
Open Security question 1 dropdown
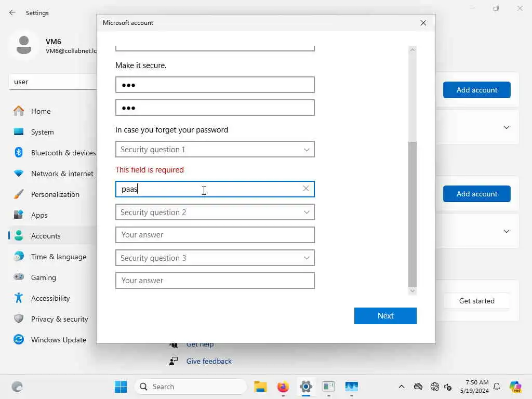tap(215, 149)
